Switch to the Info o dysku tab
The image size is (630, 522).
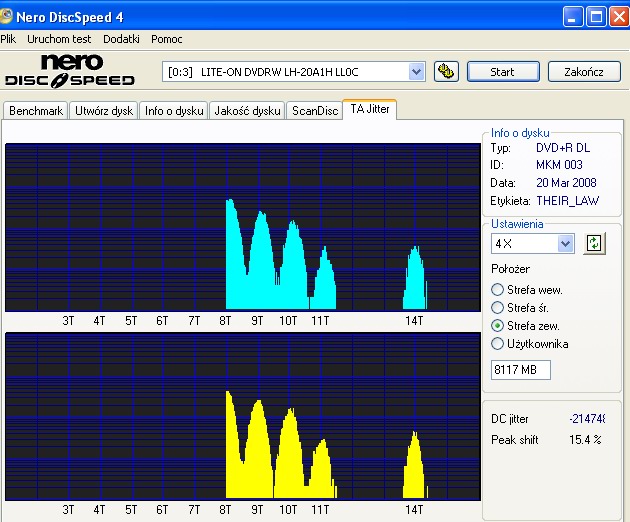coord(174,111)
